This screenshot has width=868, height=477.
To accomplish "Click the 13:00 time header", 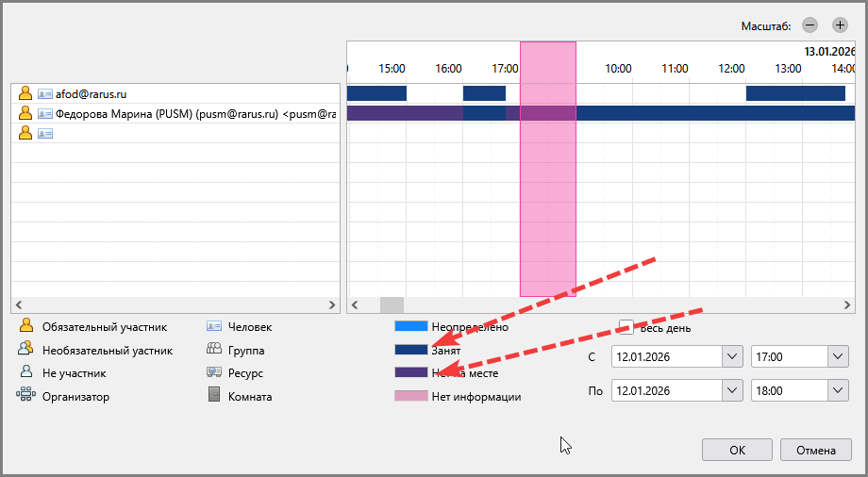I will 788,69.
